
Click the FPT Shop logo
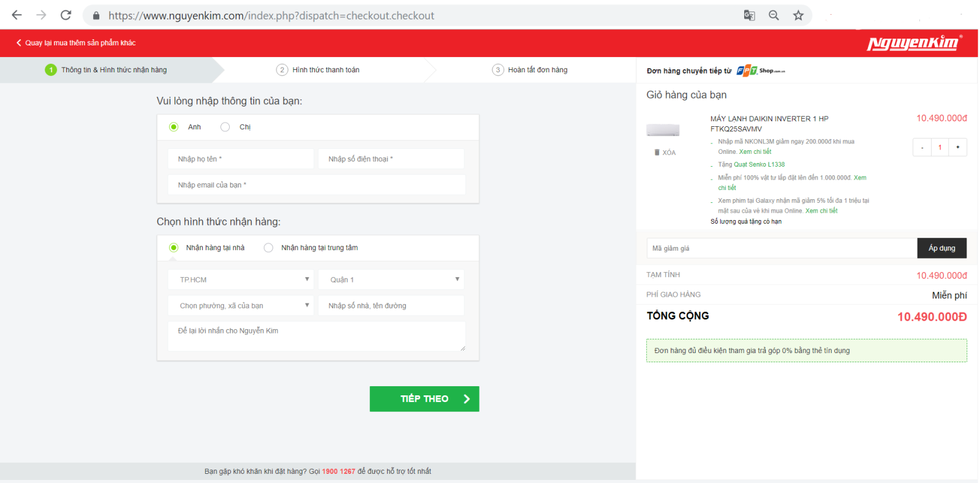click(761, 70)
